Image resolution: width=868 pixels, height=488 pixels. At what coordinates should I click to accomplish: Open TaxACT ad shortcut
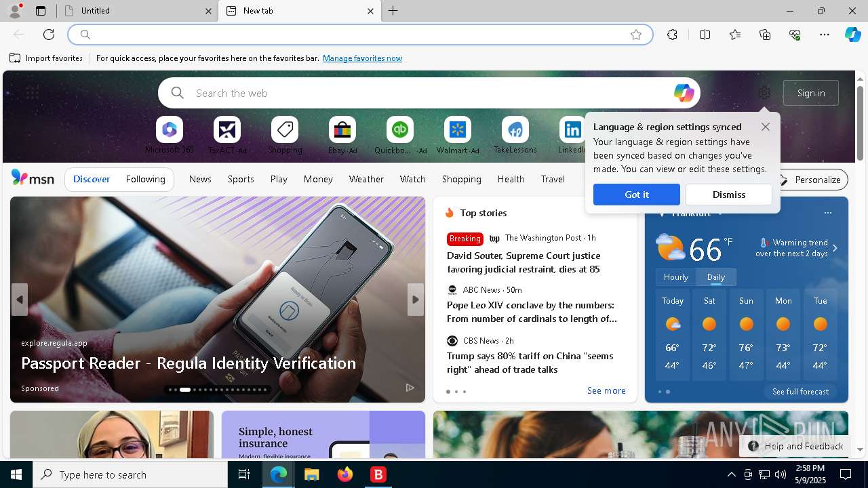(227, 136)
